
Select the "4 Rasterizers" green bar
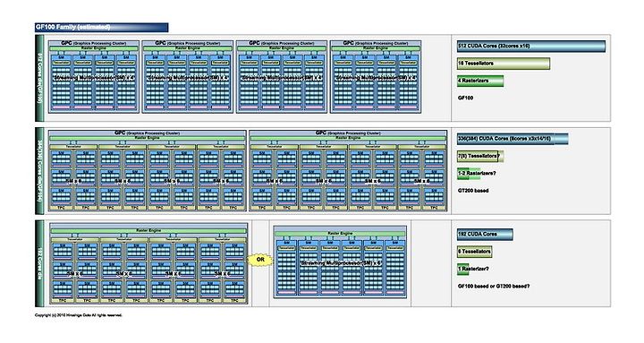480,81
